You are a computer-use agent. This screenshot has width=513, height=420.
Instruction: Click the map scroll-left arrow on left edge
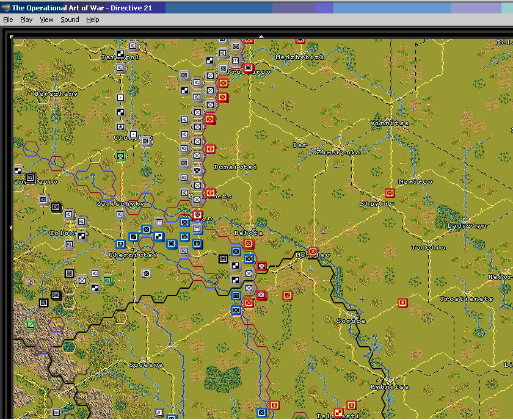pyautogui.click(x=11, y=227)
